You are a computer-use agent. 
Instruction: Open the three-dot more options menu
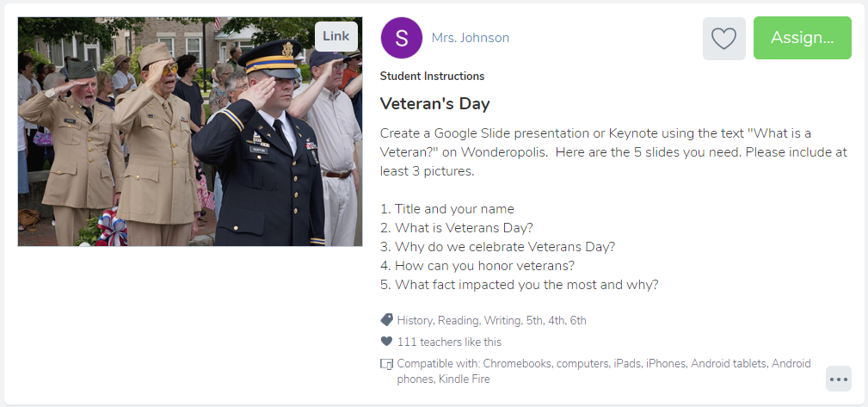(839, 379)
